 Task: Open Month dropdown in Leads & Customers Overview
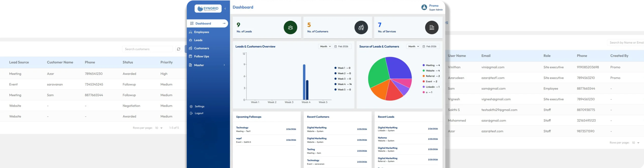(325, 47)
